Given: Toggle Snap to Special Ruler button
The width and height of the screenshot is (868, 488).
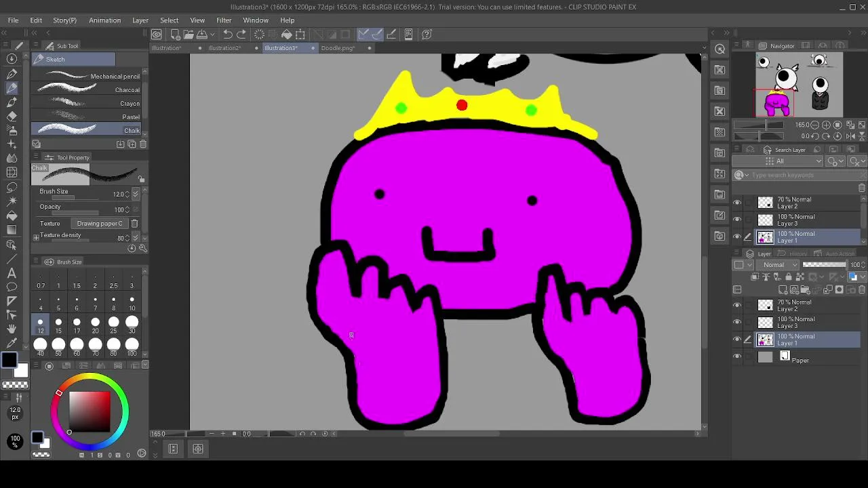Looking at the screenshot, I should pos(378,34).
